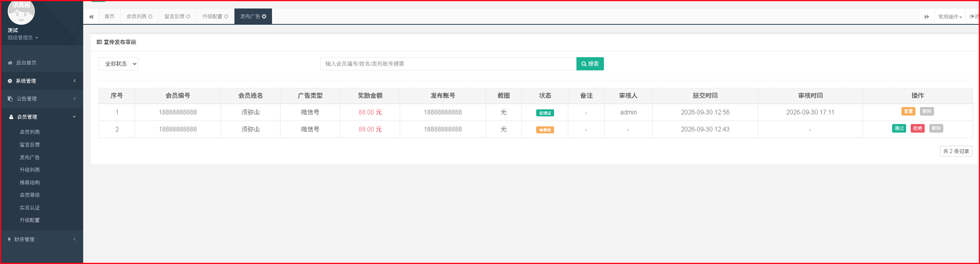Open 升级列表 in the sidebar
The image size is (980, 264).
coord(30,170)
